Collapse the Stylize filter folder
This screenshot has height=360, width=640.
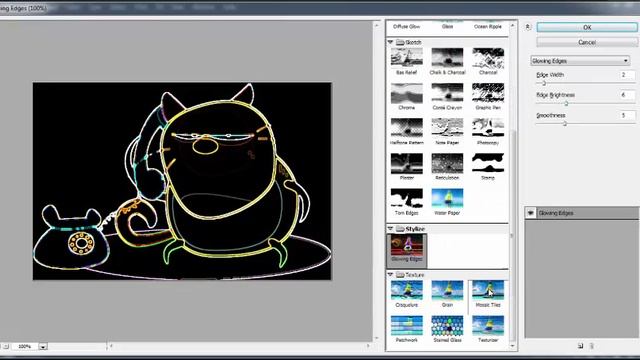point(390,229)
